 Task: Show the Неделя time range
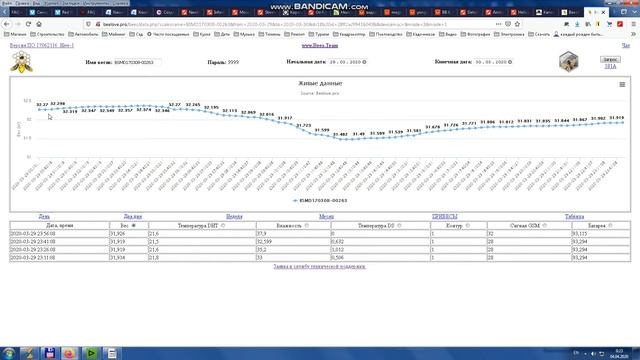tap(234, 216)
